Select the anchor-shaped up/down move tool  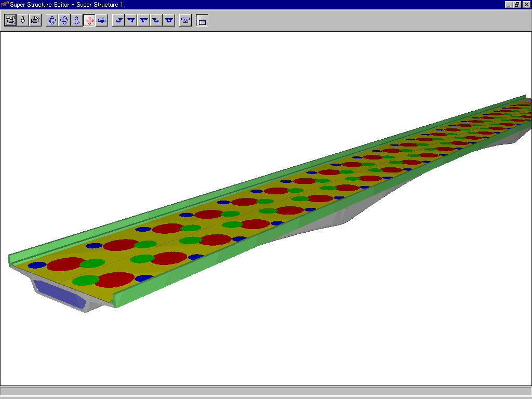(77, 20)
